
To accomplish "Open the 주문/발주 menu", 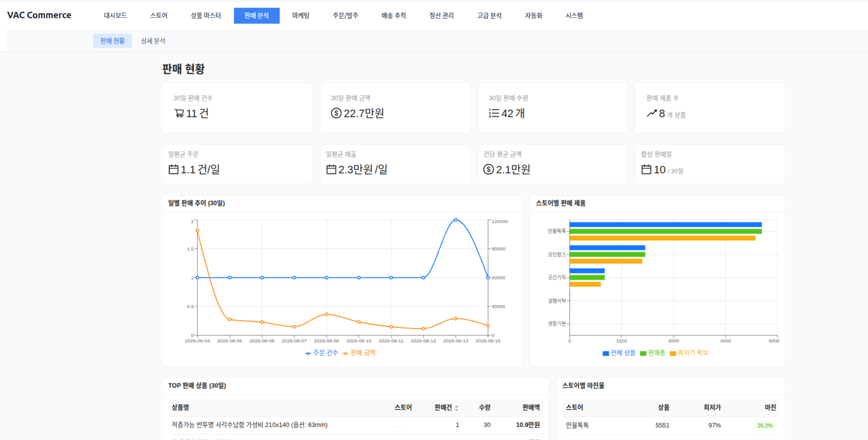I will click(x=346, y=16).
